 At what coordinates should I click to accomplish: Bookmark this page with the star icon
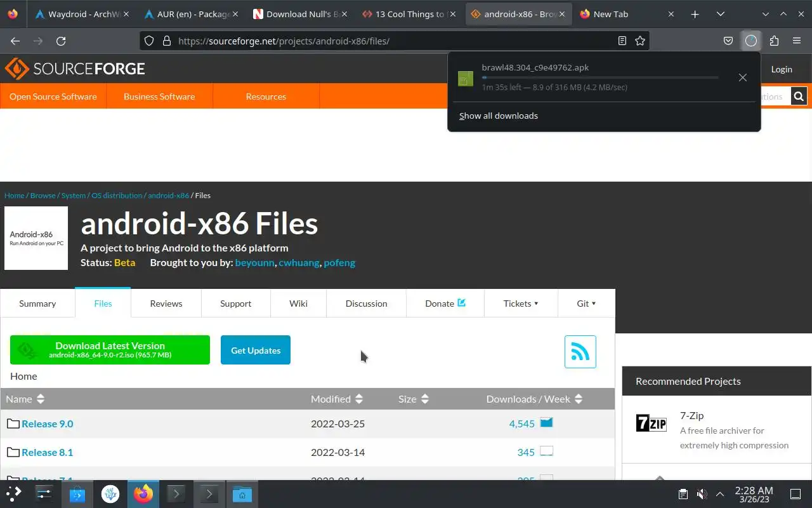click(640, 41)
